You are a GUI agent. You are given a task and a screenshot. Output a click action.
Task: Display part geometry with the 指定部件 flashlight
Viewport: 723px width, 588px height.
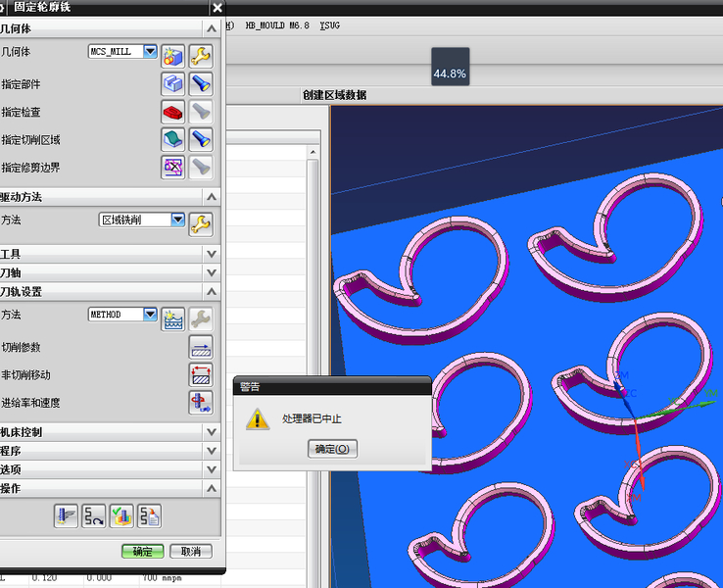click(x=201, y=84)
